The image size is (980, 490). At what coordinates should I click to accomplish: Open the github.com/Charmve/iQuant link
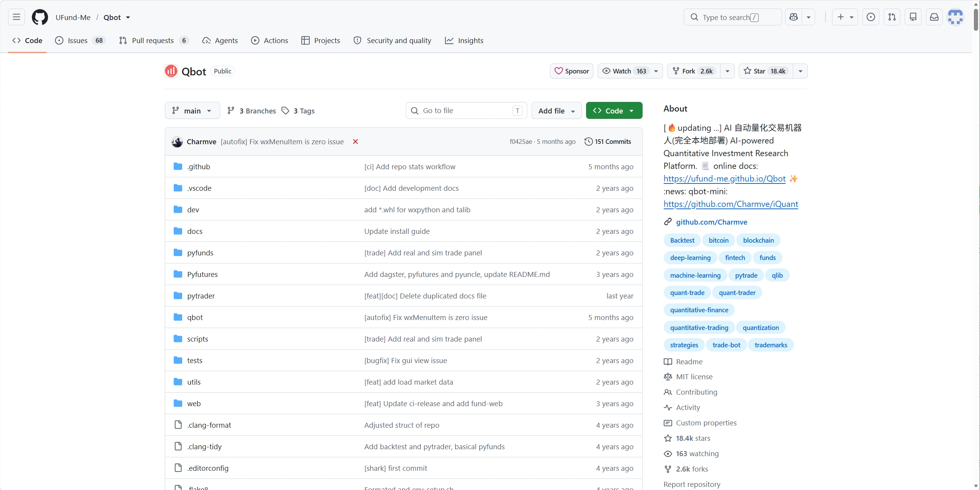(x=731, y=204)
